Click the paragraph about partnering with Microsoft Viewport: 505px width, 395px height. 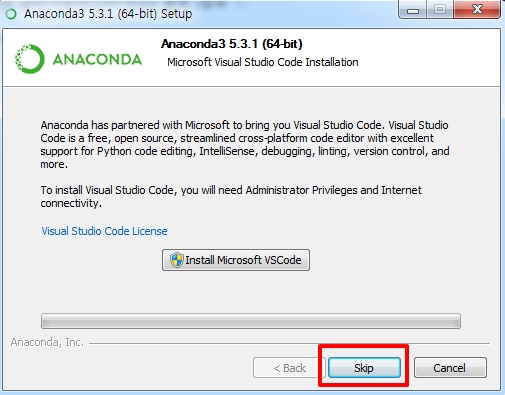pos(245,145)
